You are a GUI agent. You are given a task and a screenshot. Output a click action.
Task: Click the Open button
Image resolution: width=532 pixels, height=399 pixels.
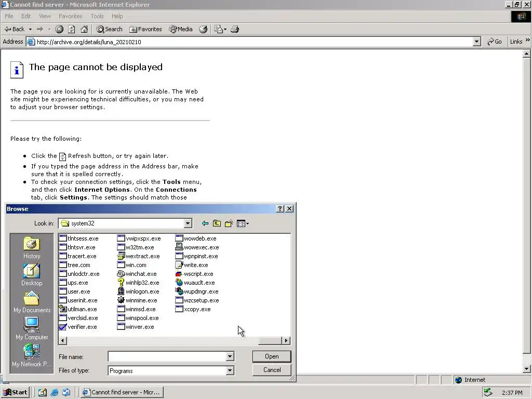272,356
